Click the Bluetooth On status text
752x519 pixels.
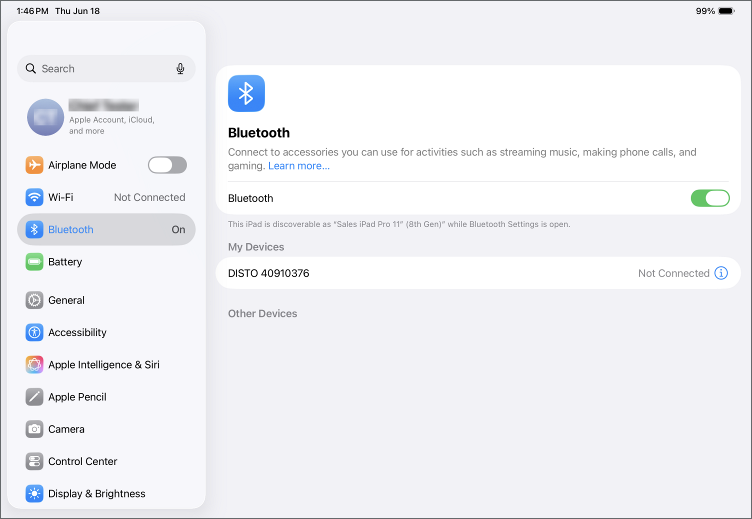pyautogui.click(x=178, y=229)
